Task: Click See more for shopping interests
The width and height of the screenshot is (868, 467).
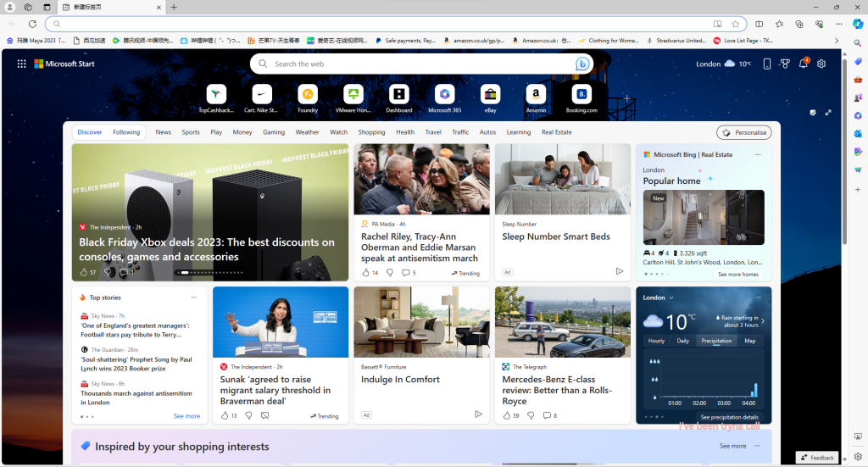Action: click(x=732, y=446)
